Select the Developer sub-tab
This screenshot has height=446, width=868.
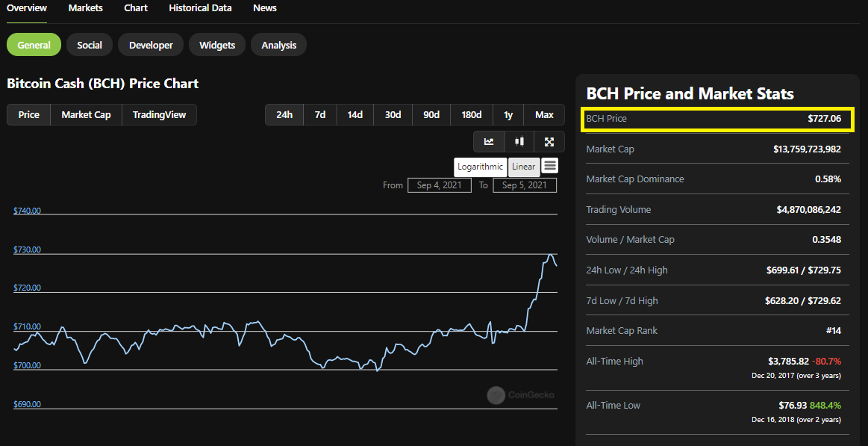pos(151,45)
